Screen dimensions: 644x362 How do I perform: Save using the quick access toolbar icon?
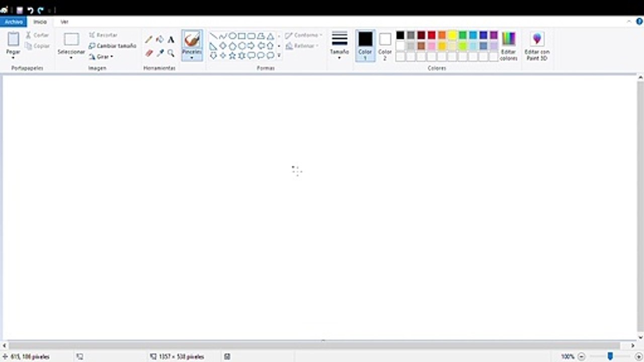point(20,10)
